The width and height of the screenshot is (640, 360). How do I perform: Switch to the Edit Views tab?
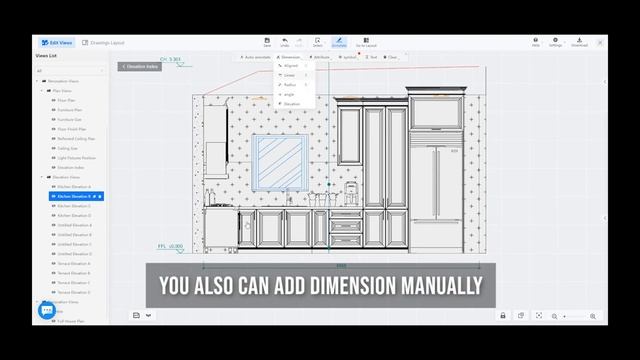coord(57,42)
